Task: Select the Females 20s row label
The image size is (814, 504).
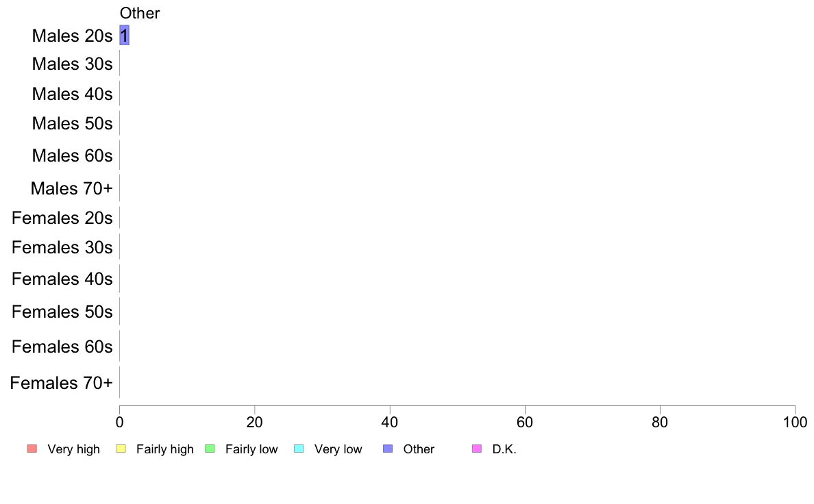Action: [x=62, y=218]
